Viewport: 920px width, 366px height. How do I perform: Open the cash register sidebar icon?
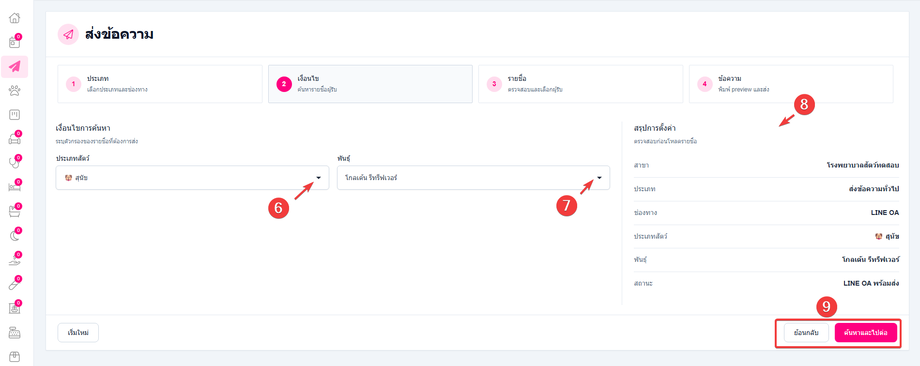(15, 333)
